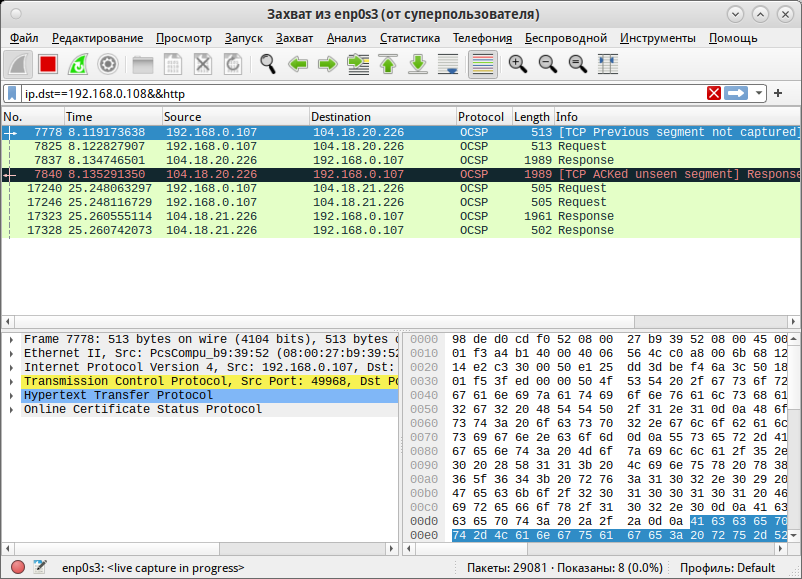Expand the Frame 7778 tree node

pos(11,339)
